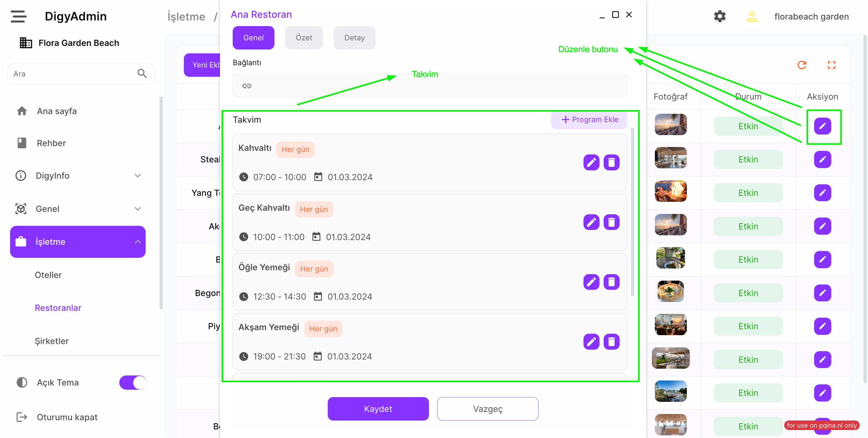Viewport: 868px width, 438px height.
Task: Switch to the Detay tab
Action: click(x=354, y=38)
